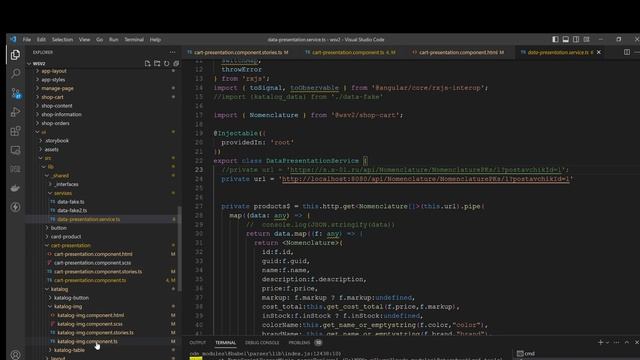Add a new terminal with the plus icon
This screenshot has height=360, width=640.
[600, 342]
